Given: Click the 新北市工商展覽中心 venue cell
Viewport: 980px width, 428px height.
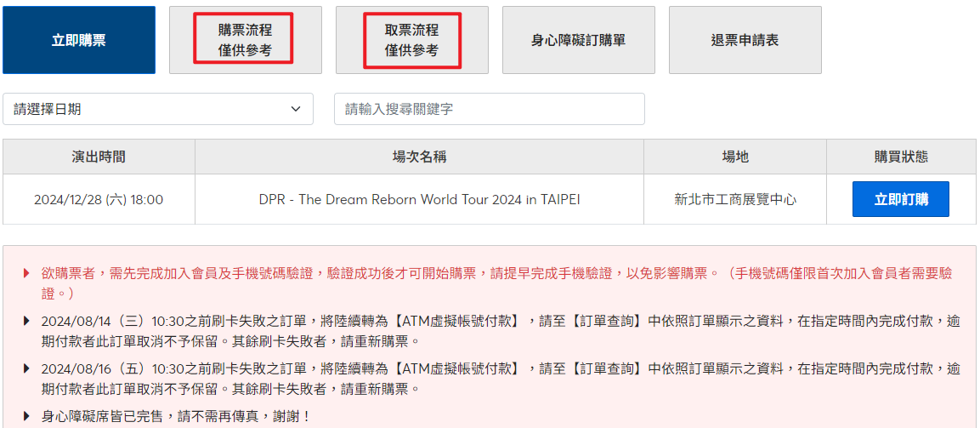Looking at the screenshot, I should [735, 200].
